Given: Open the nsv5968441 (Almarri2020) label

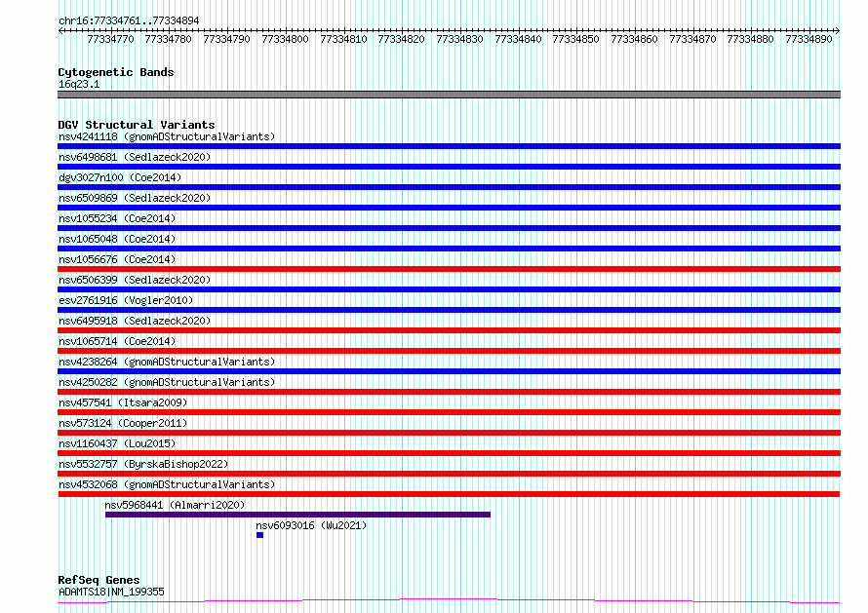Looking at the screenshot, I should pos(175,505).
